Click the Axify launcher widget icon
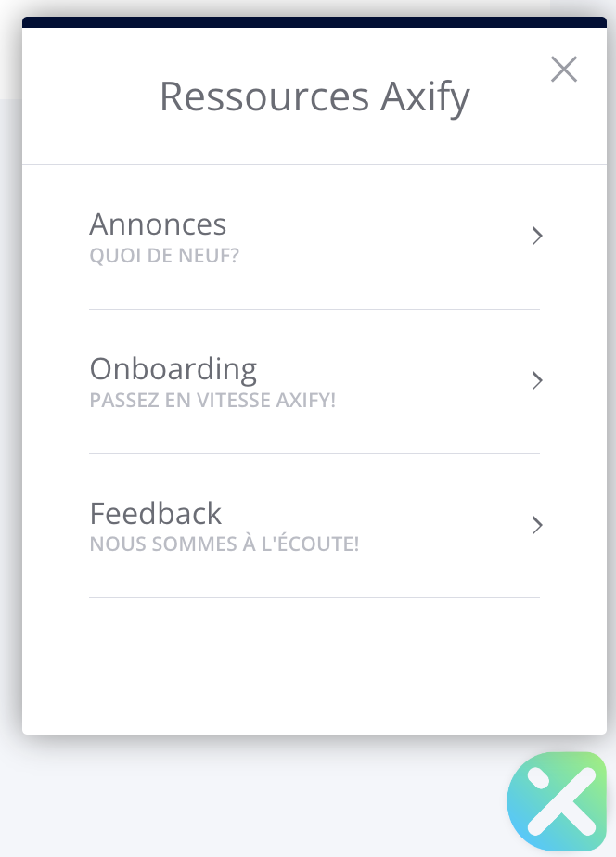This screenshot has height=857, width=616. tap(557, 801)
